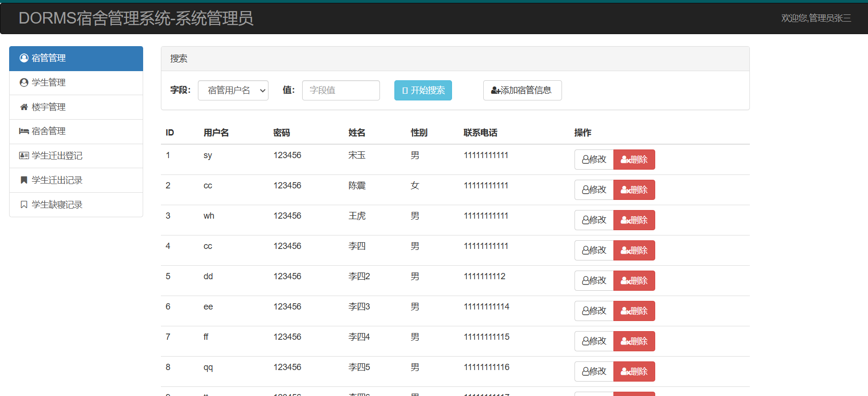Click the 学生迁出登记 card icon
This screenshot has height=396, width=868.
coord(24,156)
